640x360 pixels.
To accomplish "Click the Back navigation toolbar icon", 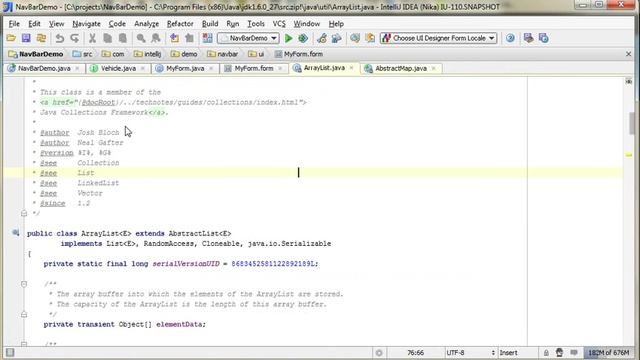I will click(174, 38).
